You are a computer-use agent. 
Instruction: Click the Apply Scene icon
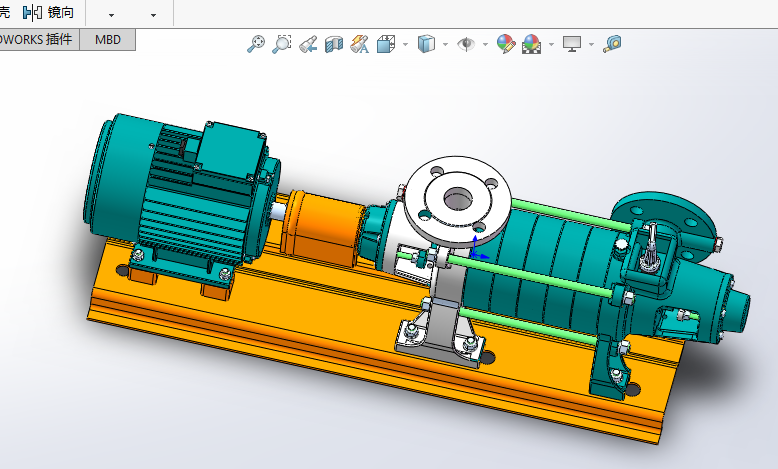click(531, 44)
